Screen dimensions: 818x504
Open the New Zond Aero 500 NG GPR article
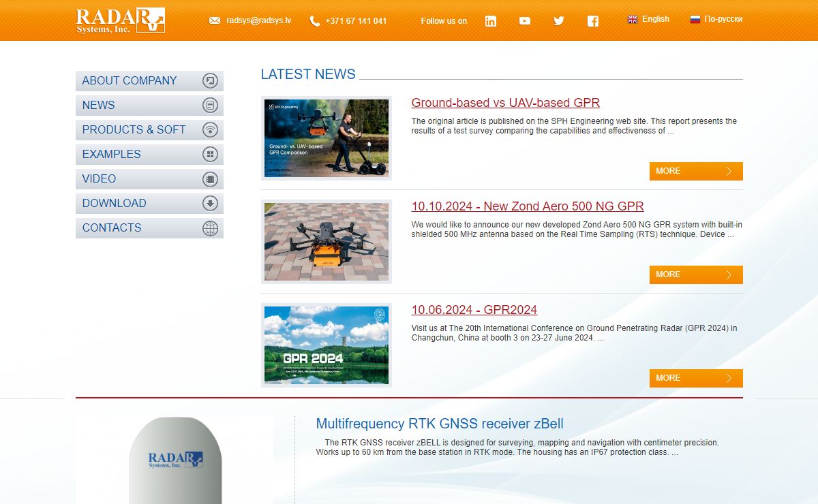pos(528,206)
